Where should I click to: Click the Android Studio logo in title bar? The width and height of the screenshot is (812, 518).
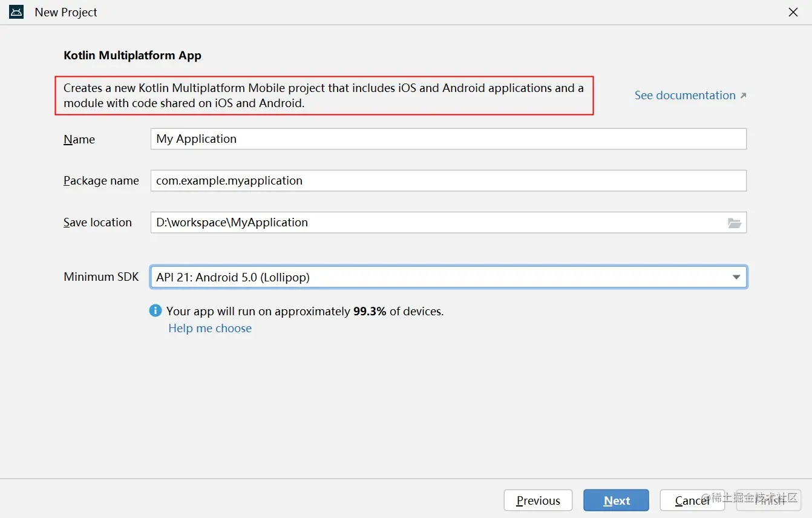[16, 12]
